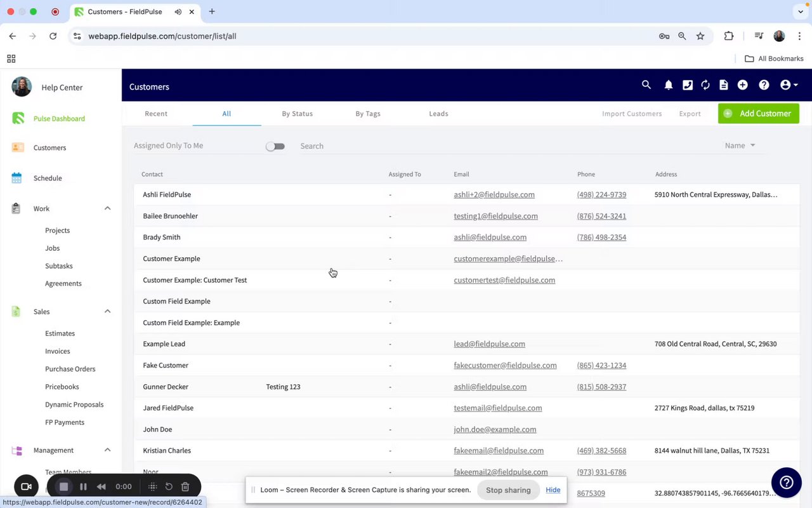Click Stop sharing in Loom banner
This screenshot has height=508, width=812.
coord(508,490)
